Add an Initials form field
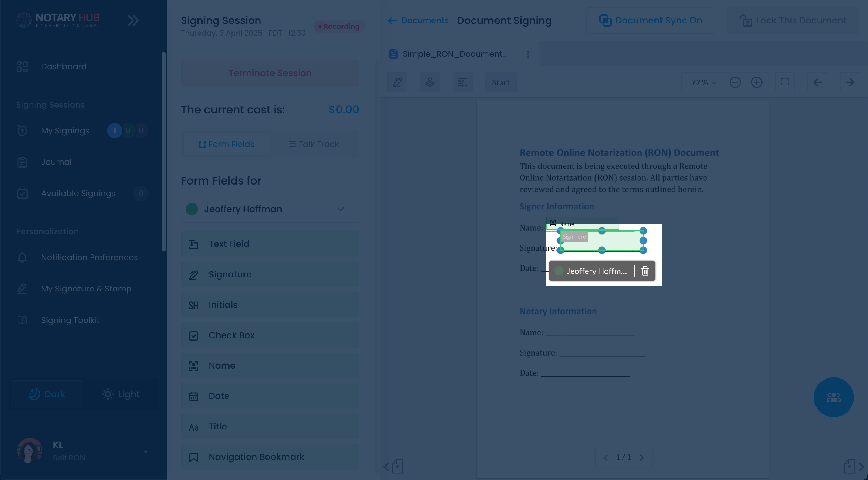The height and width of the screenshot is (480, 868). coord(270,305)
